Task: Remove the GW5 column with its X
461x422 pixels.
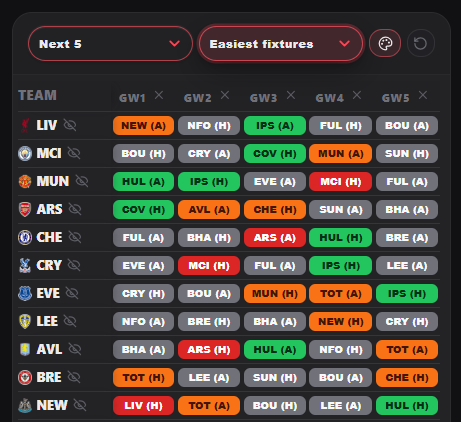Action: pyautogui.click(x=423, y=95)
